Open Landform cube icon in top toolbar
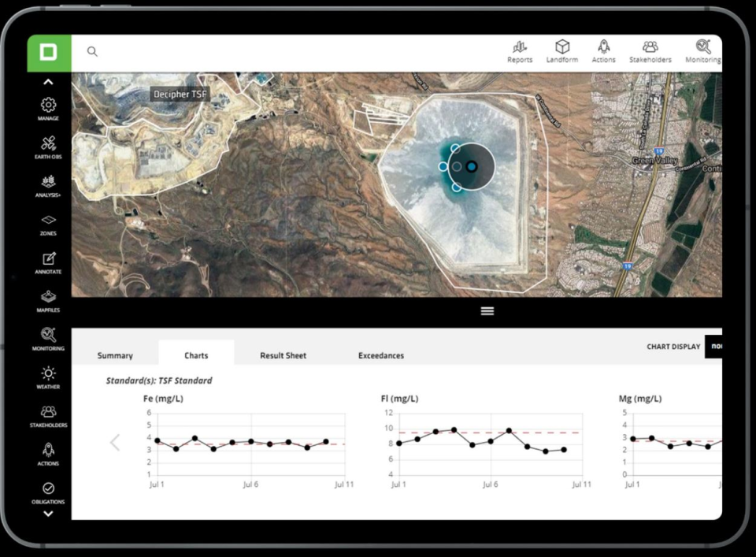The width and height of the screenshot is (756, 557). tap(562, 52)
